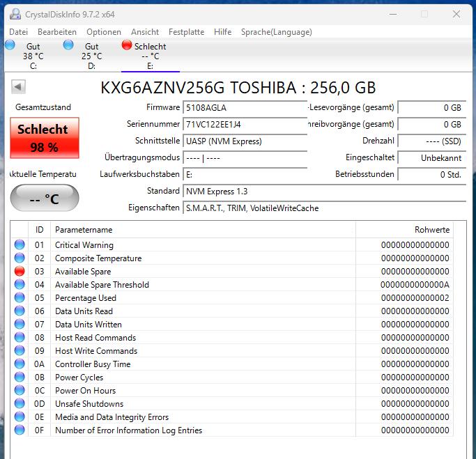Open the Hilfe menu
The height and width of the screenshot is (459, 476).
click(x=223, y=32)
